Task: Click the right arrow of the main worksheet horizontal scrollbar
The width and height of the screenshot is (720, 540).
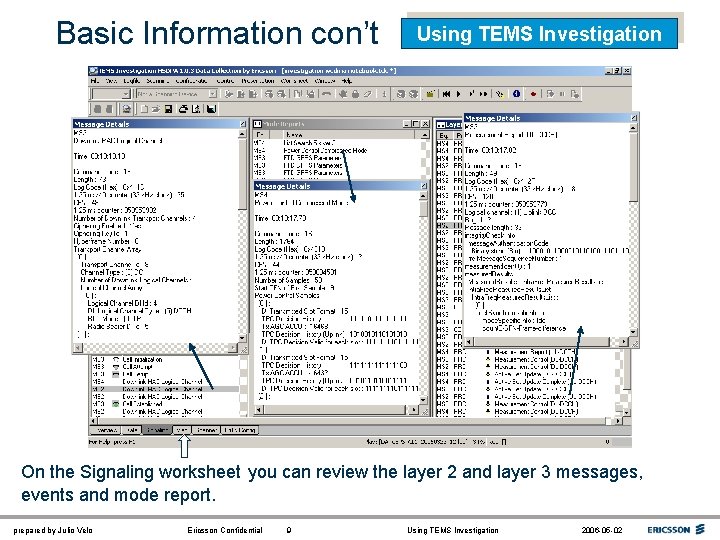Action: (x=618, y=421)
